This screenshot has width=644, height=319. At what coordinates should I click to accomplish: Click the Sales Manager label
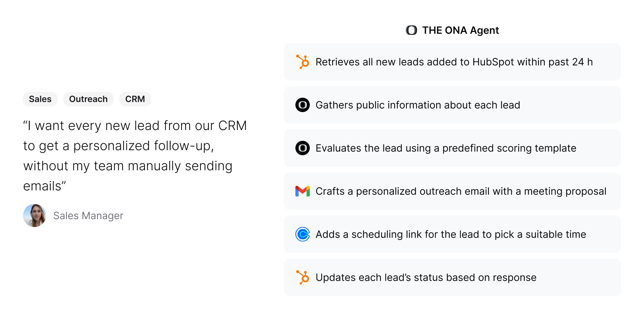(x=88, y=216)
